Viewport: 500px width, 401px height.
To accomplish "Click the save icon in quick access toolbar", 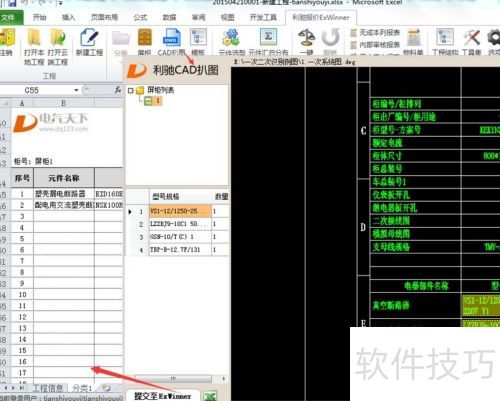I will (x=12, y=3).
